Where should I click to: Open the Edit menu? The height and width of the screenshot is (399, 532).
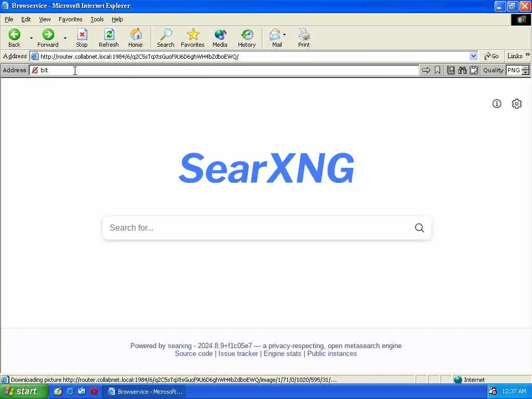click(26, 19)
